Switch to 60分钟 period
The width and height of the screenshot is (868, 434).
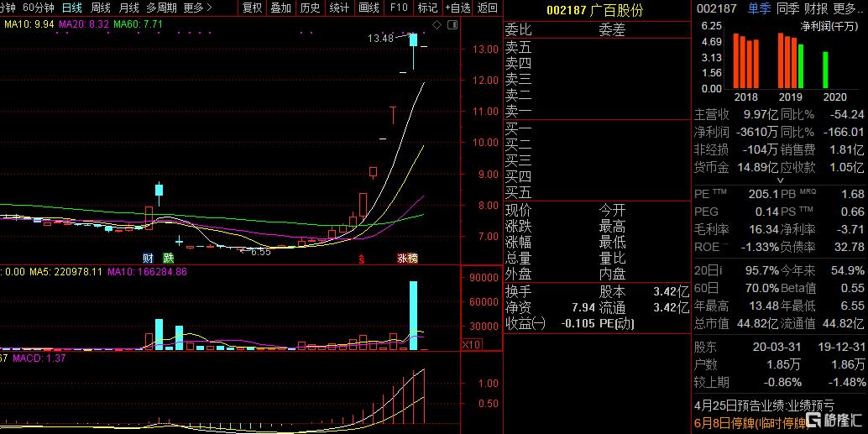[39, 8]
